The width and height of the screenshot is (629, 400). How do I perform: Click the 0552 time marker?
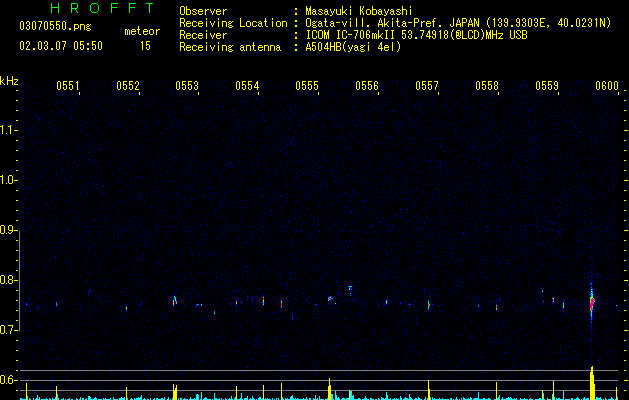click(x=128, y=85)
